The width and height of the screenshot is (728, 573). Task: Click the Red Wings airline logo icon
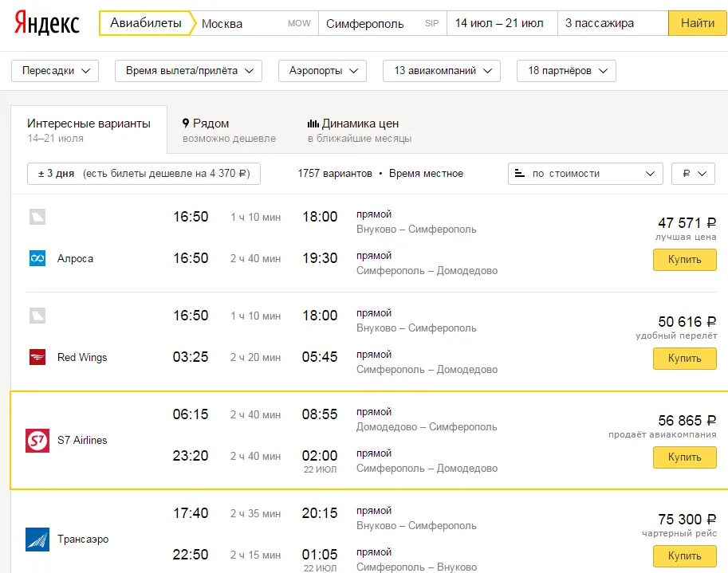tap(37, 357)
